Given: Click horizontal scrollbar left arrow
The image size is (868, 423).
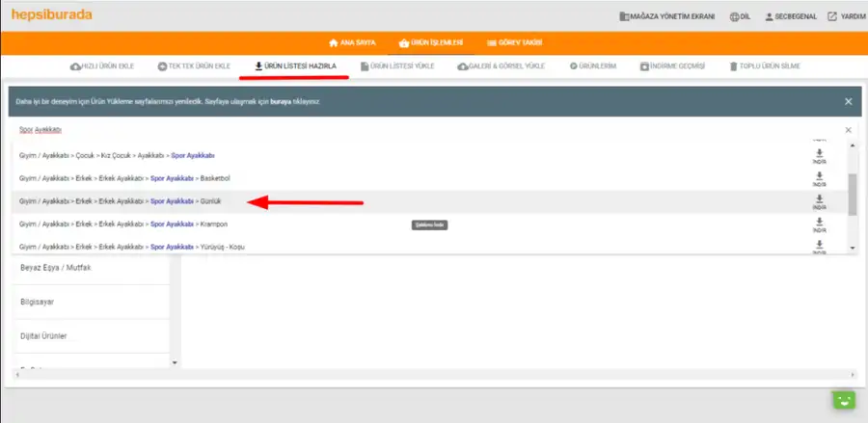Looking at the screenshot, I should coord(17,375).
